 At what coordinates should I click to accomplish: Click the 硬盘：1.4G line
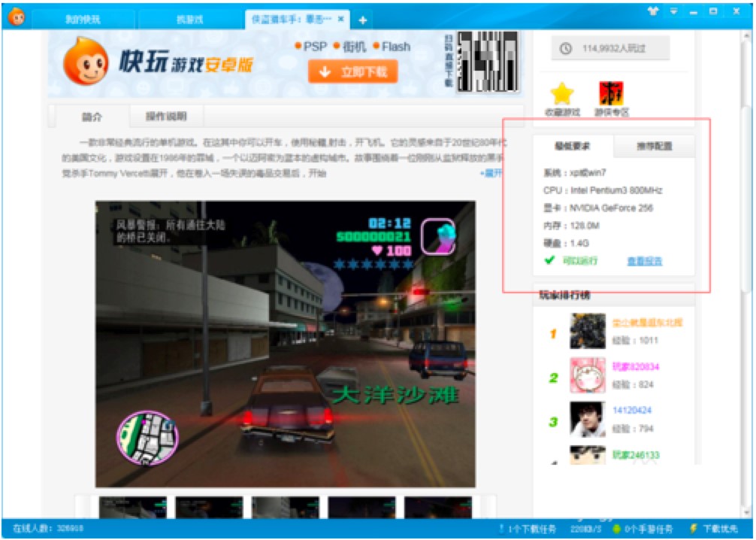coord(566,243)
